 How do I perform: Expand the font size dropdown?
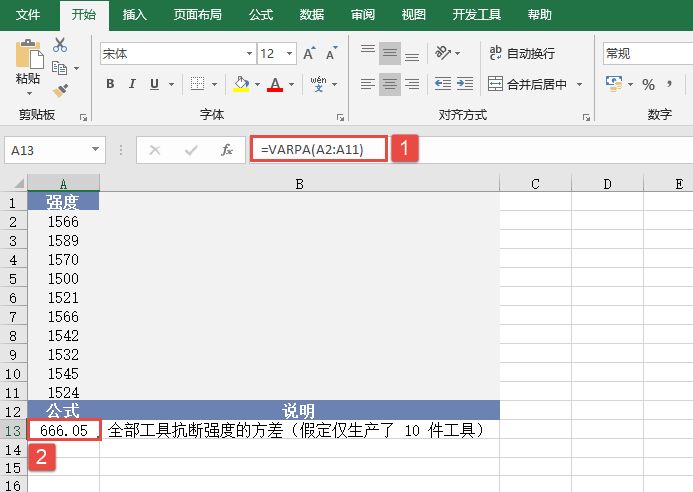click(x=289, y=53)
